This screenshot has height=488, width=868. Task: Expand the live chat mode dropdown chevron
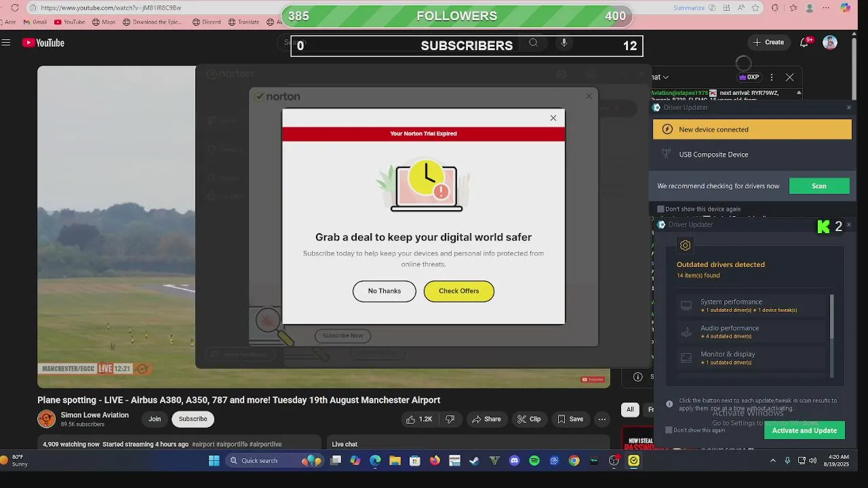tap(666, 77)
